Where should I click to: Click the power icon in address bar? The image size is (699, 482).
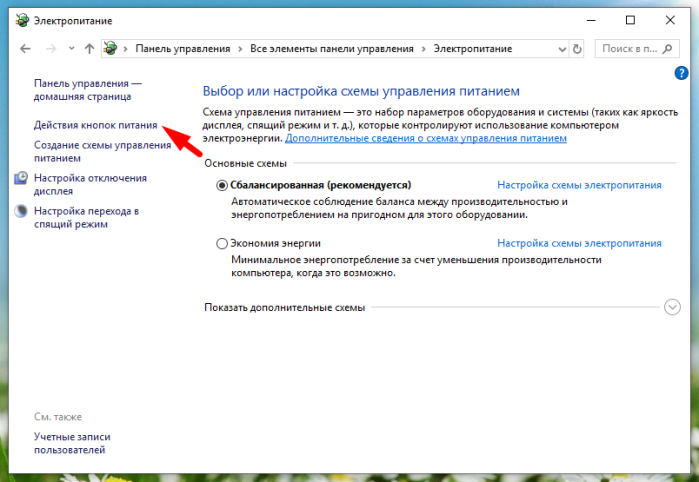pos(111,48)
